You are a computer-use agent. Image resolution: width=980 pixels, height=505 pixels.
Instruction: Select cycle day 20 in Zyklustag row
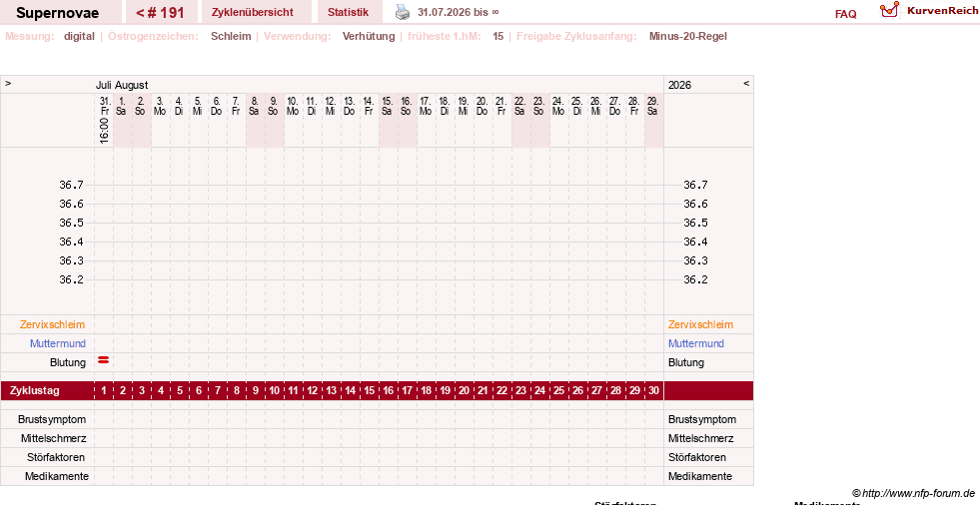click(x=464, y=391)
